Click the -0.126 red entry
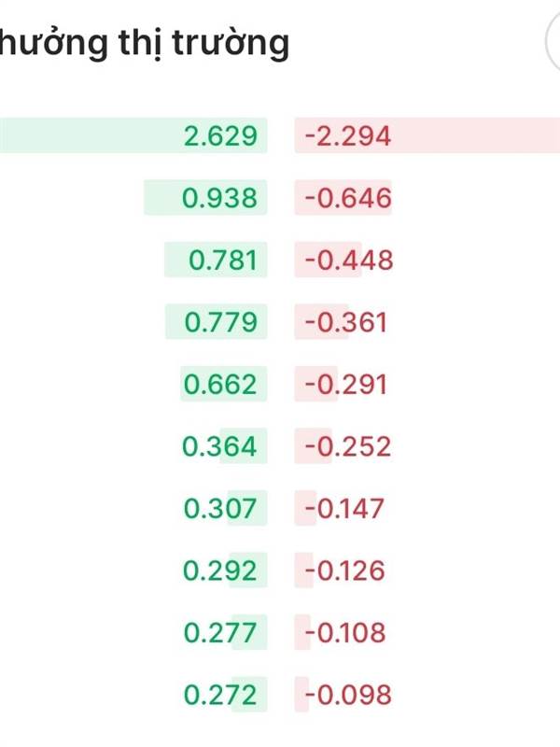The height and width of the screenshot is (747, 560). 344,571
